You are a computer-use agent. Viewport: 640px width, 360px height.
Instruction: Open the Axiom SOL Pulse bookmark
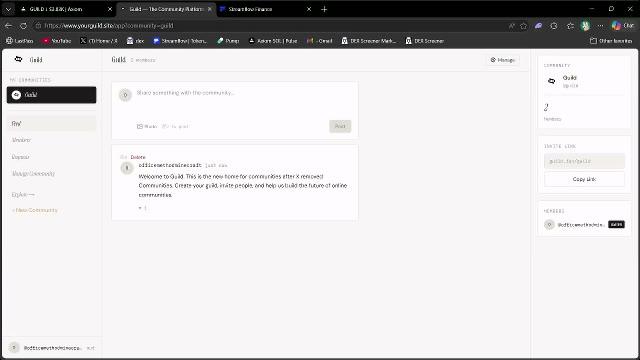(x=273, y=41)
